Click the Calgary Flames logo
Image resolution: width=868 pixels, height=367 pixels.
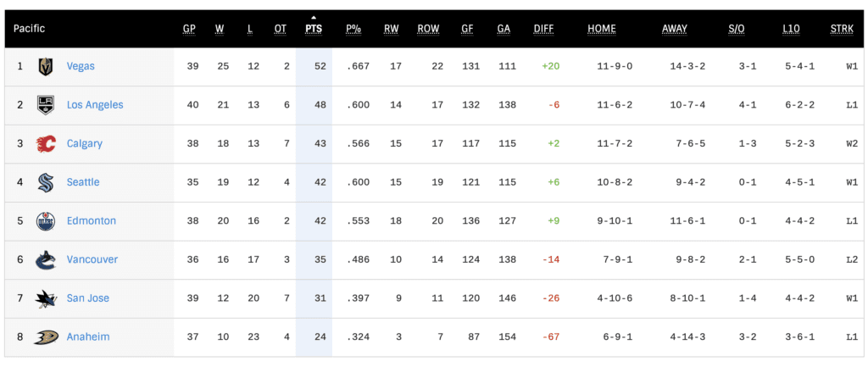click(x=46, y=144)
